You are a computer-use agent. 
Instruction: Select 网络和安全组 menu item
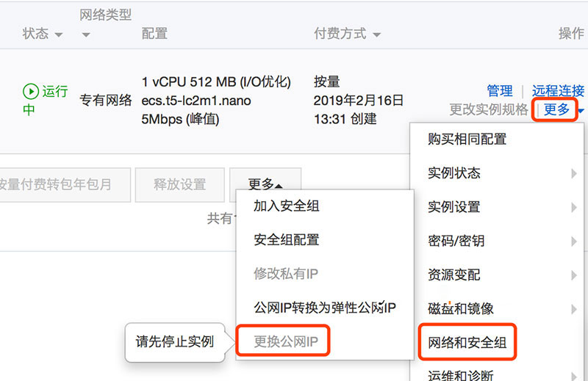coord(467,343)
